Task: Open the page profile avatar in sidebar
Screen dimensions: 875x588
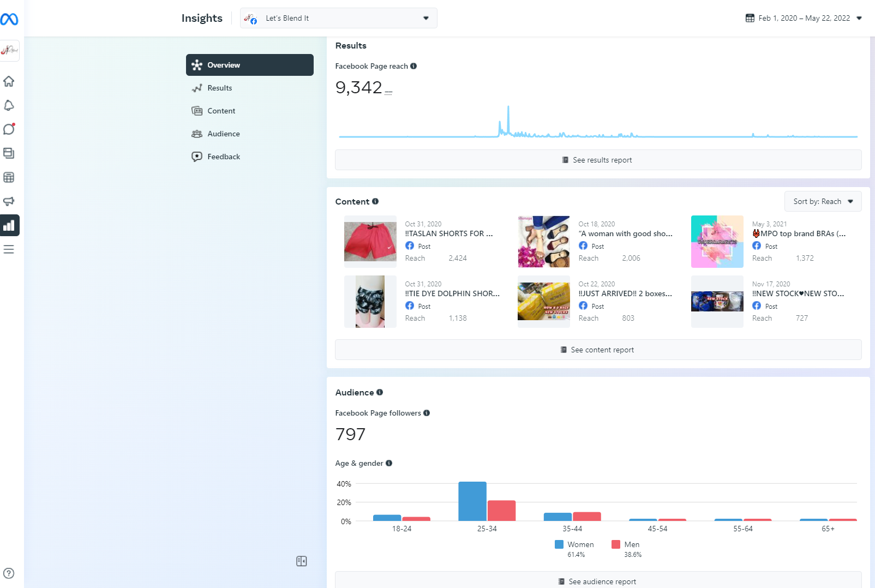Action: click(x=9, y=51)
